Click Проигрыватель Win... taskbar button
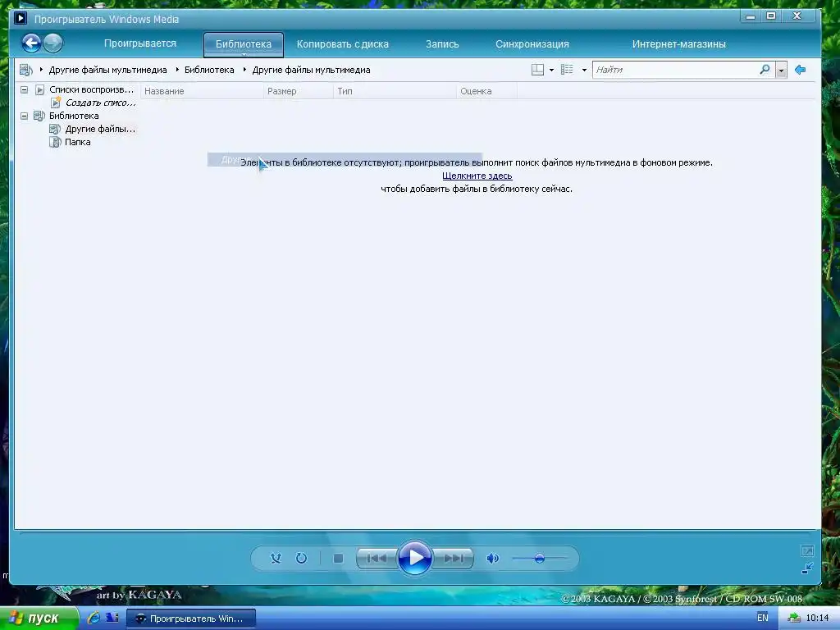Viewport: 840px width, 630px height. pos(191,619)
